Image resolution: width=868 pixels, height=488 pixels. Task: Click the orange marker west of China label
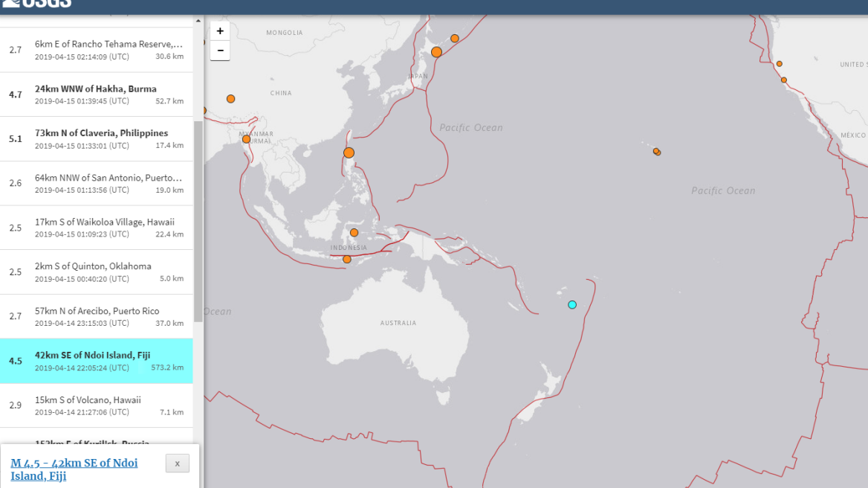pyautogui.click(x=230, y=99)
